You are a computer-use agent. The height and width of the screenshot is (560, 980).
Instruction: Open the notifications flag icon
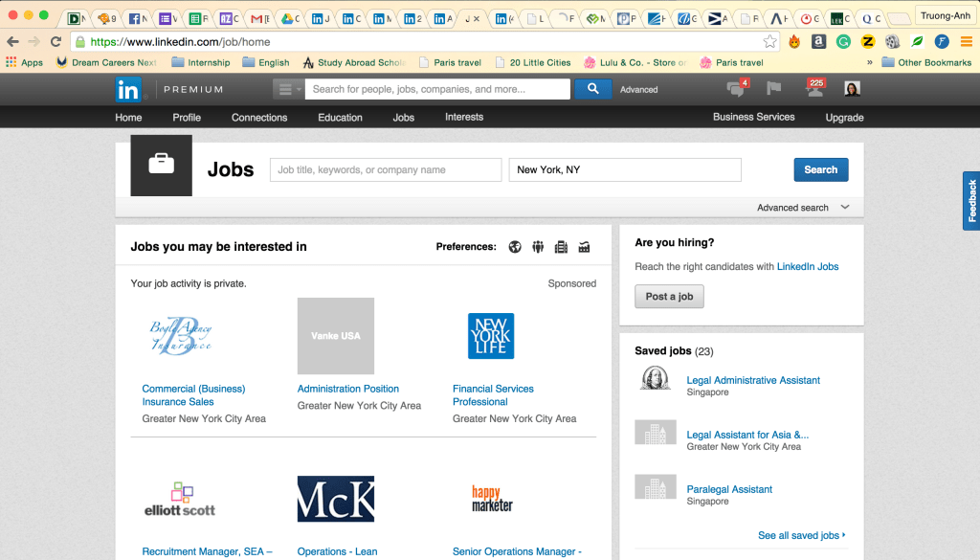point(773,89)
